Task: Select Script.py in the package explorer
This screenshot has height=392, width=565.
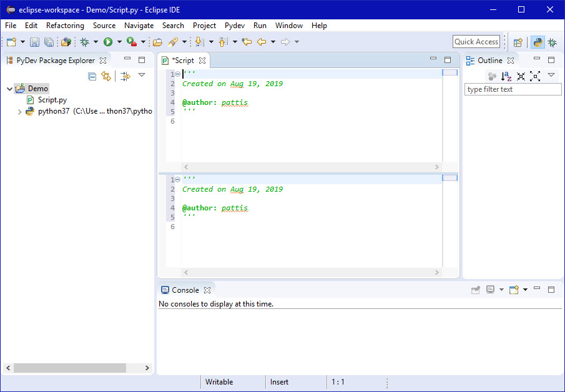Action: point(52,100)
